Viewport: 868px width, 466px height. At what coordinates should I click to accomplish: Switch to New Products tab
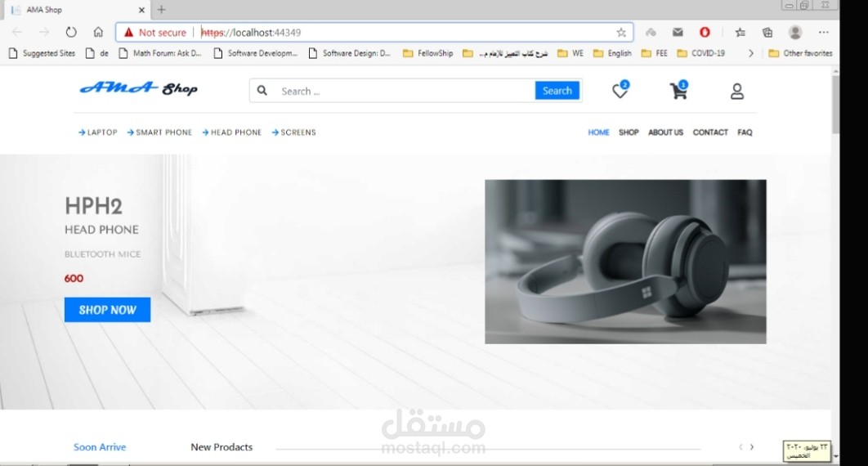221,446
